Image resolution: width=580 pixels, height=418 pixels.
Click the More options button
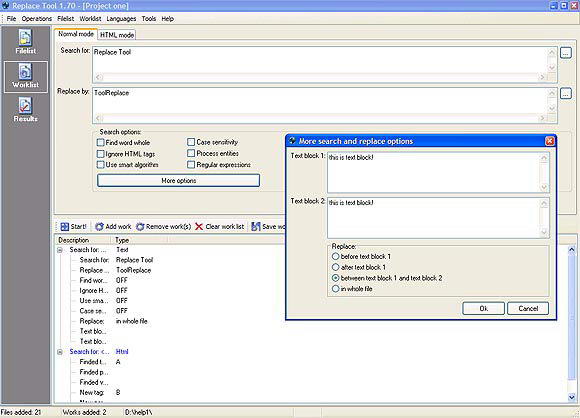click(178, 181)
